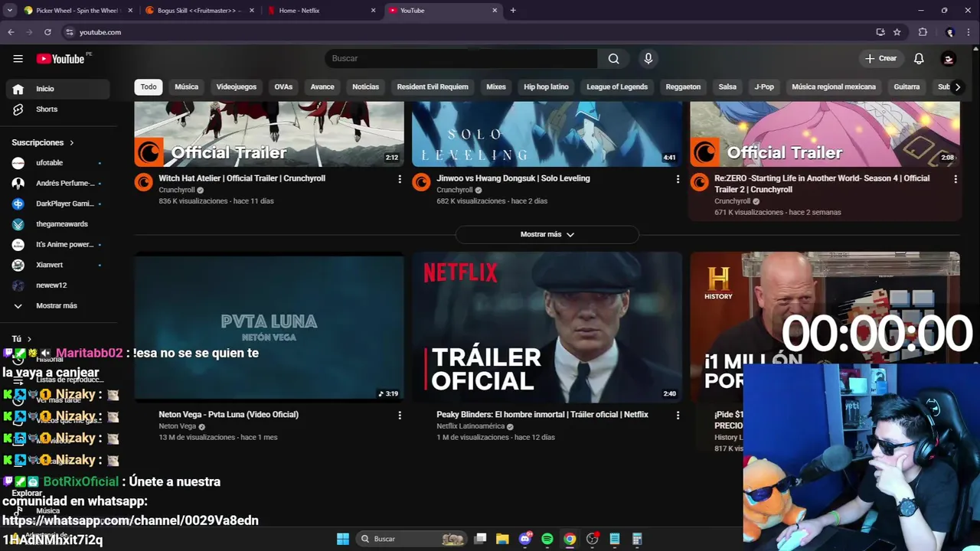Open the ufotable subscription channel
The height and width of the screenshot is (551, 980).
58,163
